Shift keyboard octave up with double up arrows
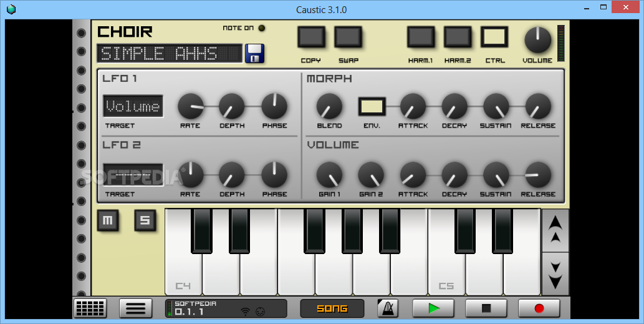 tap(555, 230)
